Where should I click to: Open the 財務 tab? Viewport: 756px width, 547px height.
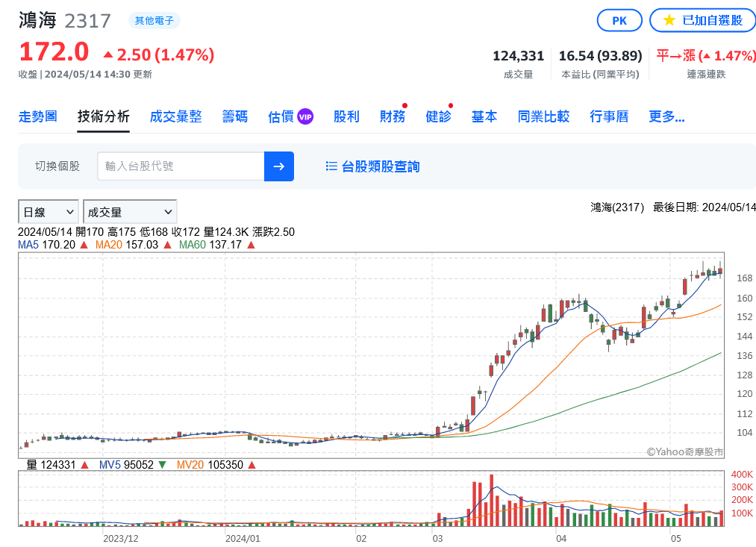(393, 116)
